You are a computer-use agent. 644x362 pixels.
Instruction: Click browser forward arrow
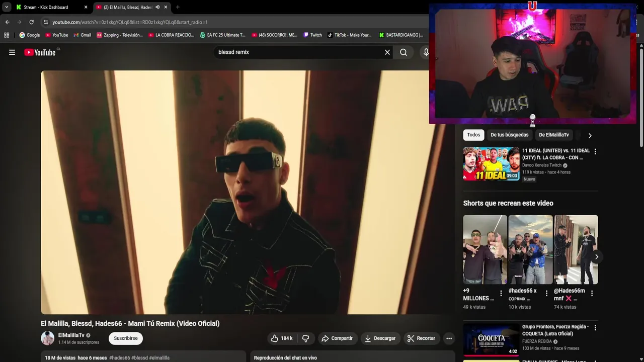(19, 22)
